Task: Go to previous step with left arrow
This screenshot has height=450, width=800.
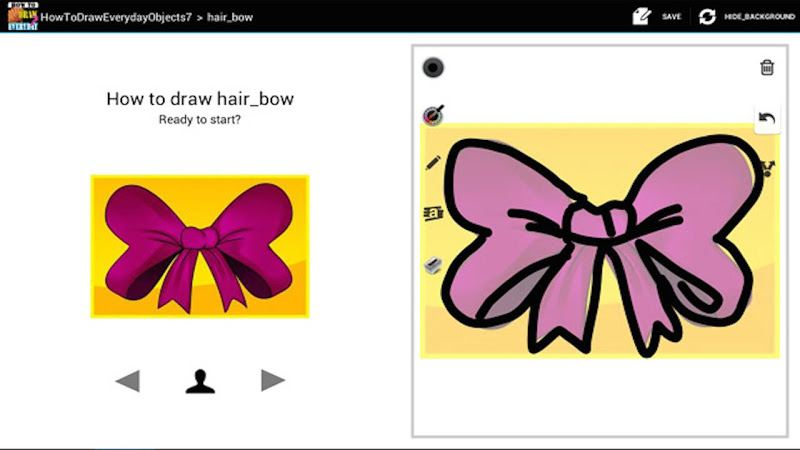Action: click(x=128, y=381)
